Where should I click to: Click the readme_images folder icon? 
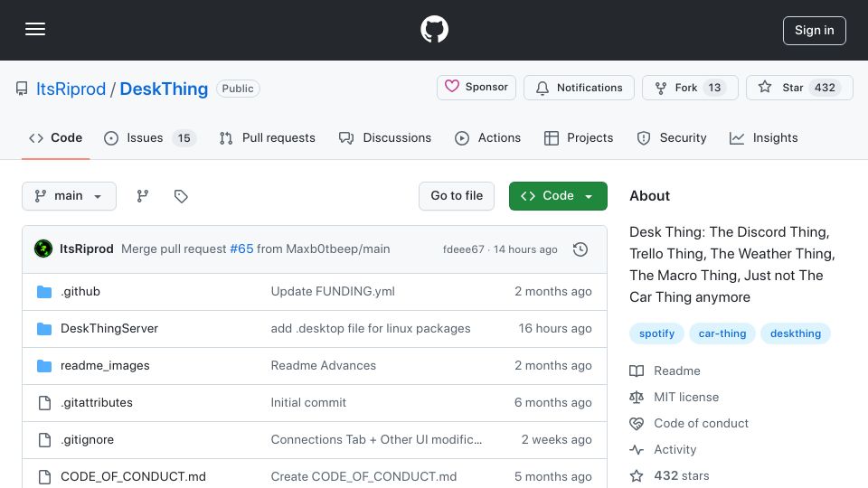click(44, 366)
